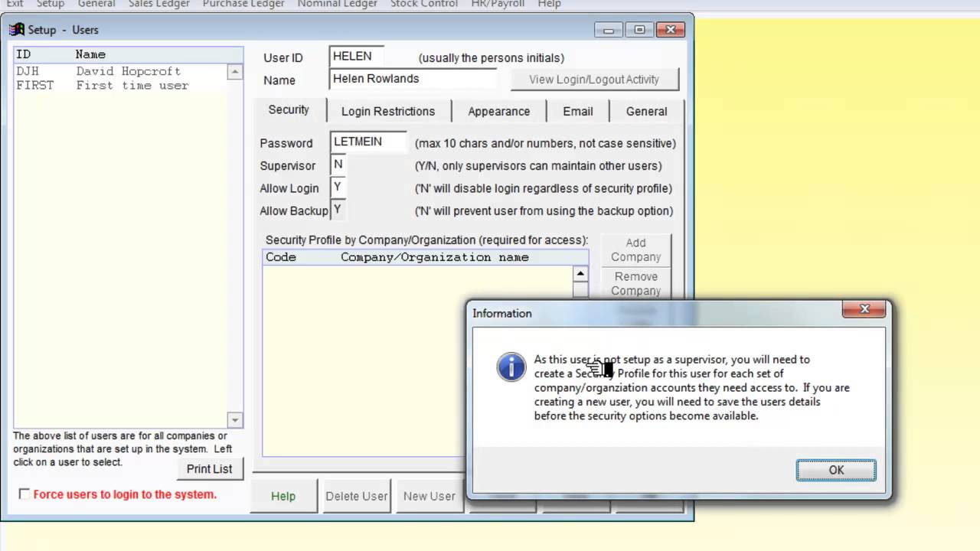The width and height of the screenshot is (980, 551).
Task: Minimize the Setup Users window
Action: [609, 30]
